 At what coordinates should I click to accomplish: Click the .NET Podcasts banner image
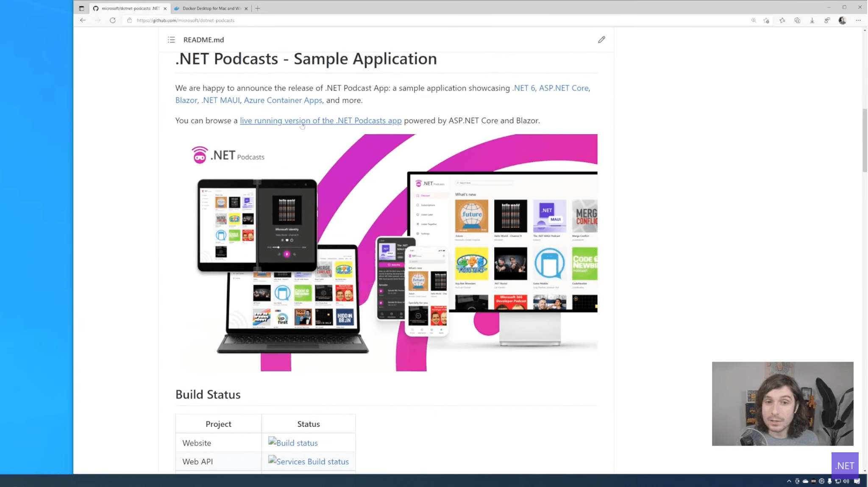387,252
